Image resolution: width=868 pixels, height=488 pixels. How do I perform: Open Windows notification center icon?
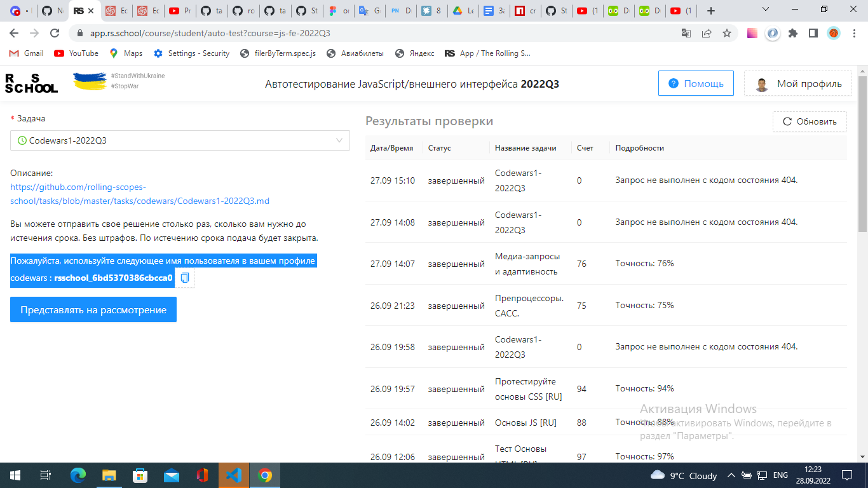click(847, 475)
